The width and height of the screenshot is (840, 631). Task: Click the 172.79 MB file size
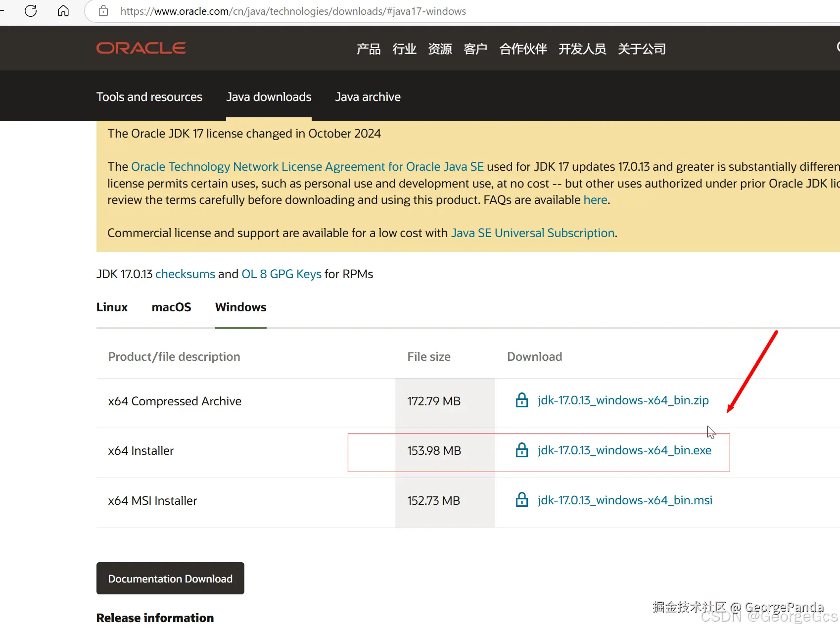pos(434,401)
